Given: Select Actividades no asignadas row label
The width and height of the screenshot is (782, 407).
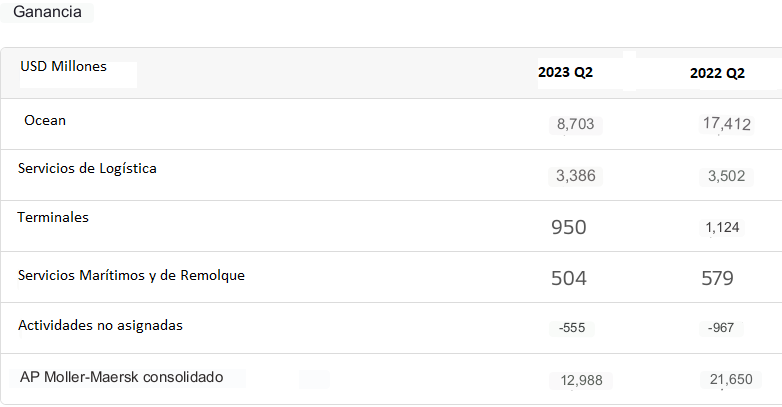Looking at the screenshot, I should [100, 325].
